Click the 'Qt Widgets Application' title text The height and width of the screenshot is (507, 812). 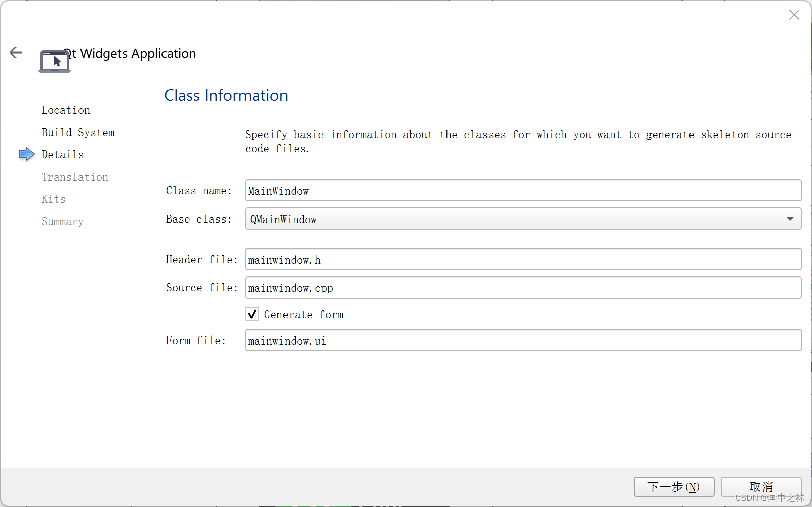[x=130, y=53]
